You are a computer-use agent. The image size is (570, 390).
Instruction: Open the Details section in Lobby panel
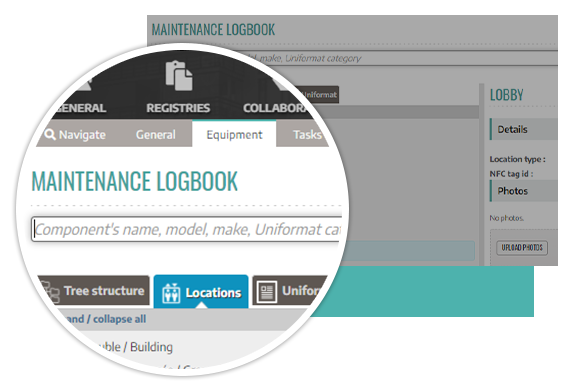pos(523,129)
